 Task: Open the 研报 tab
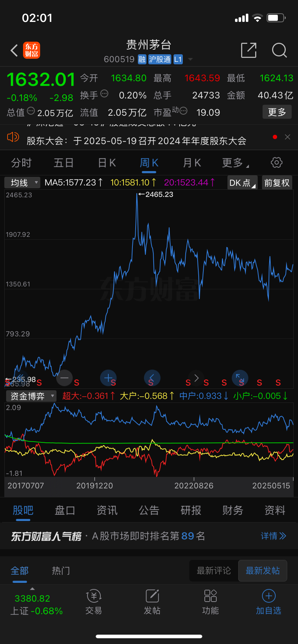191,510
